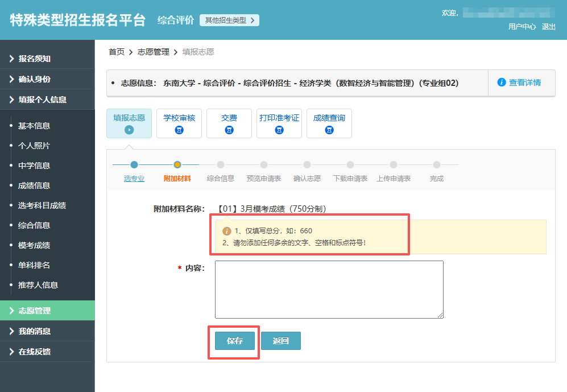Click the 确认志愿 step circle
Screen dimensions: 567x392
[307, 165]
